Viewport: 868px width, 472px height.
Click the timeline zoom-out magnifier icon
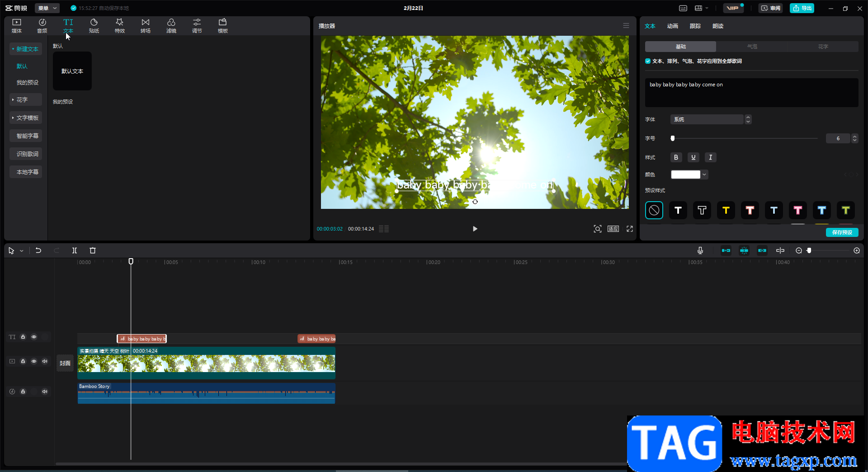(799, 250)
